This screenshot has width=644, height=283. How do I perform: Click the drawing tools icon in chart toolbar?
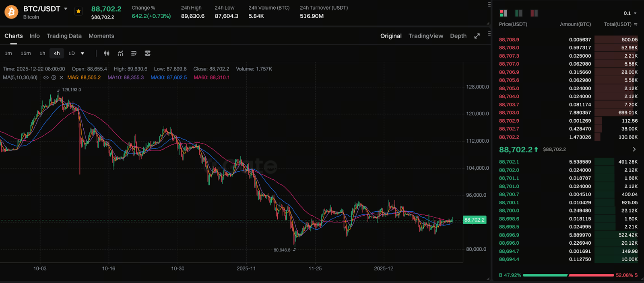click(134, 53)
